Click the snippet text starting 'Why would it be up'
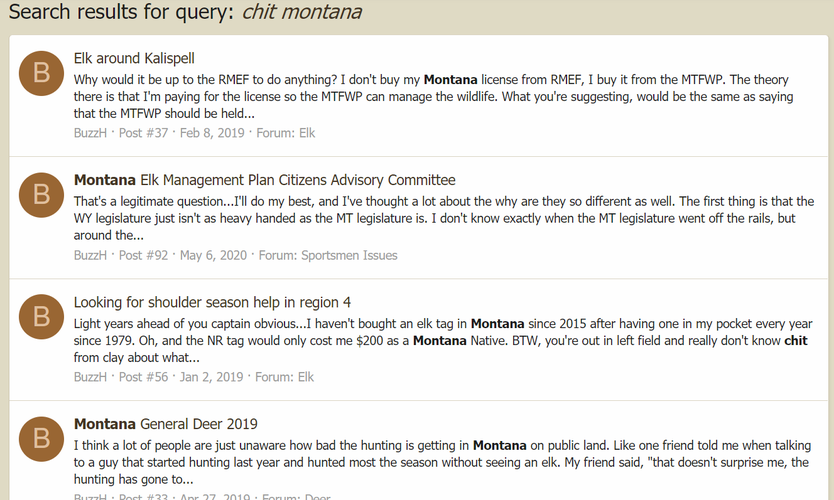The width and height of the screenshot is (834, 500). click(x=433, y=96)
